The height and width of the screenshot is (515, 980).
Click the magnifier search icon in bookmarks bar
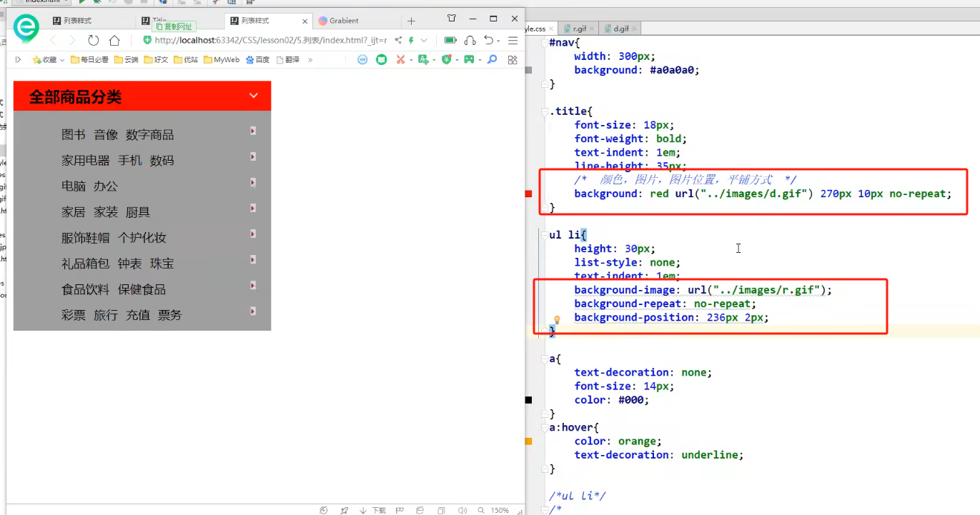point(492,60)
